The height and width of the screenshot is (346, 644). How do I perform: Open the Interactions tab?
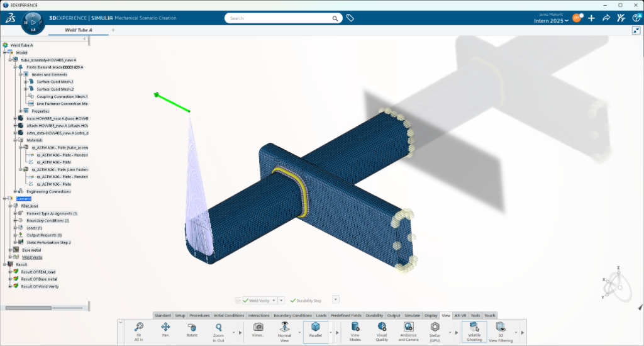click(x=258, y=316)
